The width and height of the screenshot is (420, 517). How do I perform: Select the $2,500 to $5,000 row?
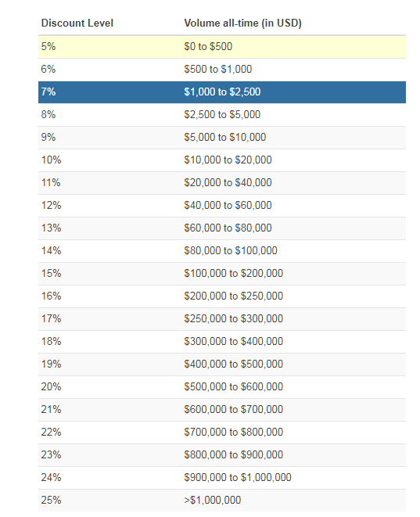click(x=222, y=115)
